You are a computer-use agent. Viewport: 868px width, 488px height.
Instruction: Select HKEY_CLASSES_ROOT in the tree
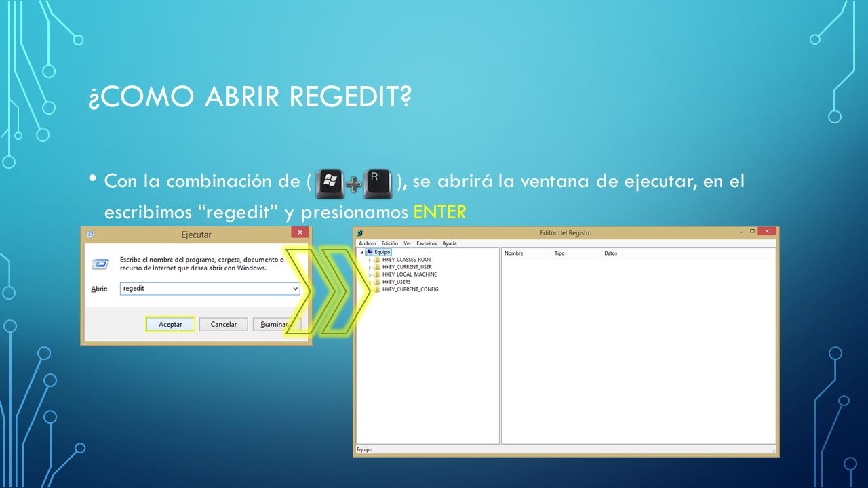(406, 260)
